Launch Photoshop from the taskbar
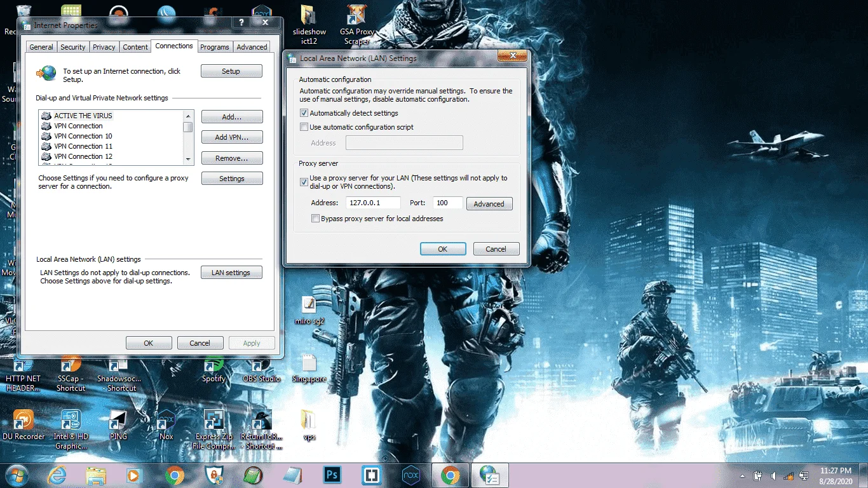This screenshot has width=868, height=488. [x=332, y=475]
